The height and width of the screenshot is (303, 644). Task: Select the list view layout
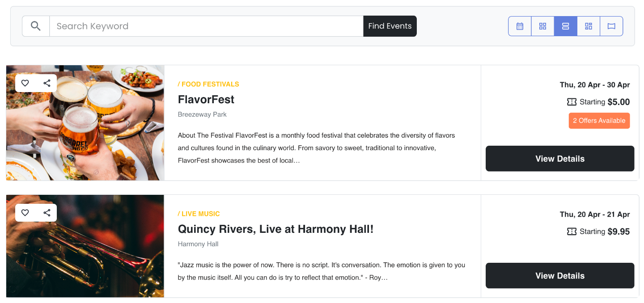[x=565, y=26]
